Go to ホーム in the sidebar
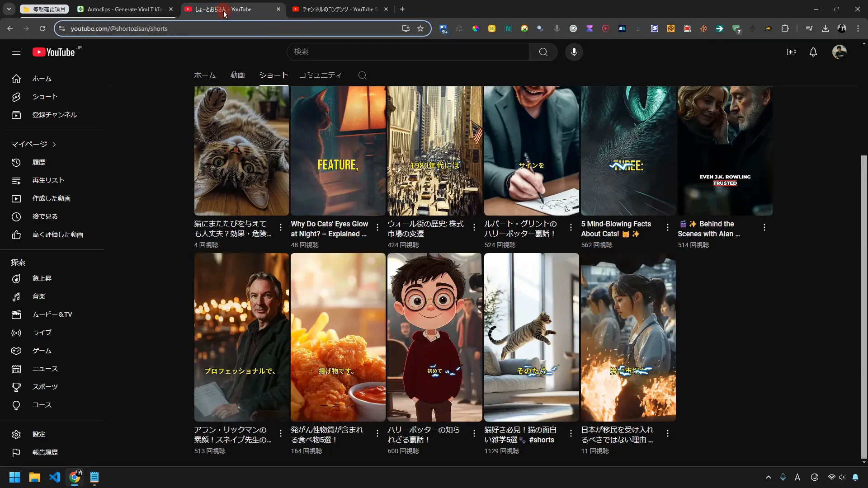The height and width of the screenshot is (488, 868). tap(54, 79)
